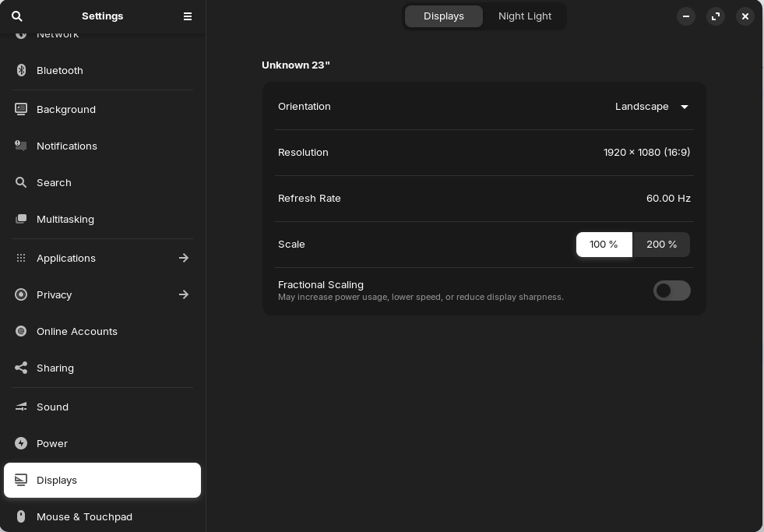The height and width of the screenshot is (532, 764).
Task: Click the Sound icon in the sidebar
Action: (x=21, y=407)
